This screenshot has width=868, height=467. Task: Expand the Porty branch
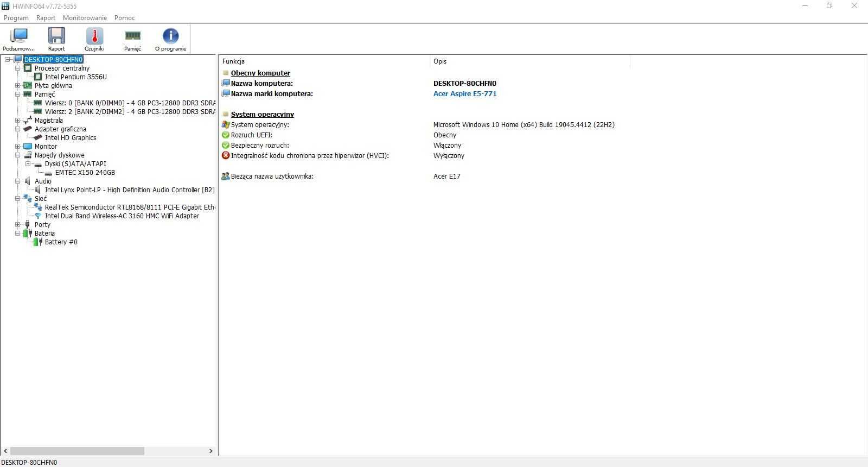[x=17, y=225]
